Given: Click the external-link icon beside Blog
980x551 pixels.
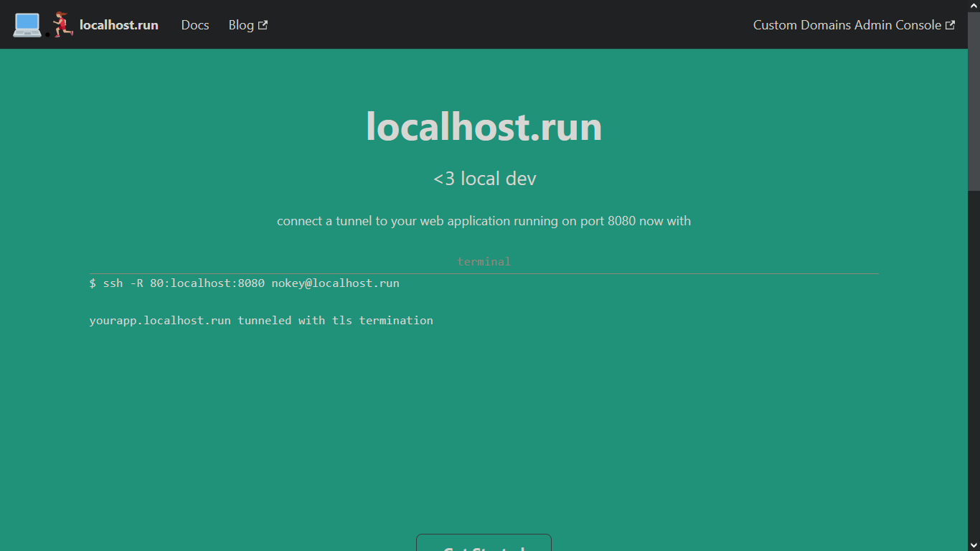Looking at the screenshot, I should click(x=263, y=25).
